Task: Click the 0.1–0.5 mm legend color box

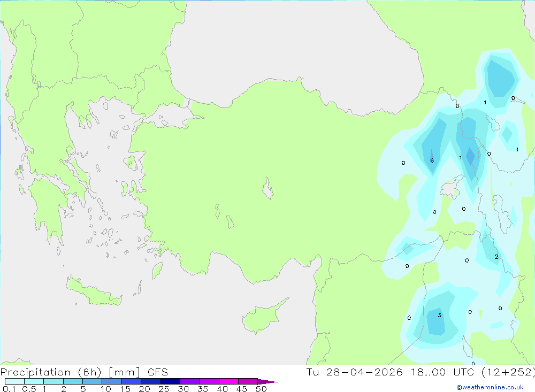Action: [x=14, y=381]
